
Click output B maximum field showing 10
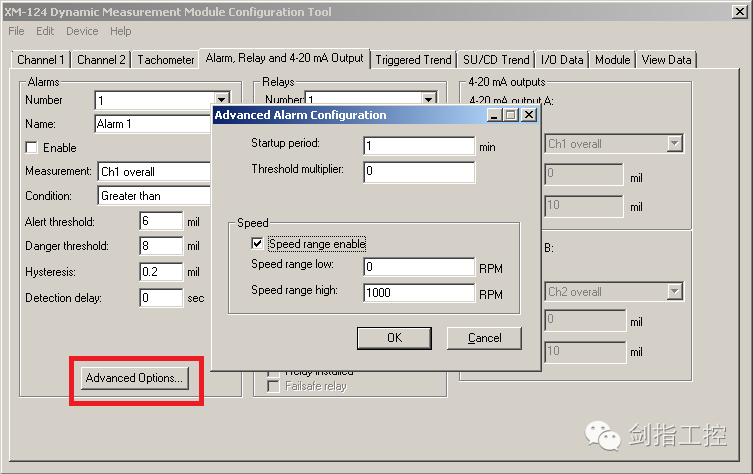coord(585,352)
